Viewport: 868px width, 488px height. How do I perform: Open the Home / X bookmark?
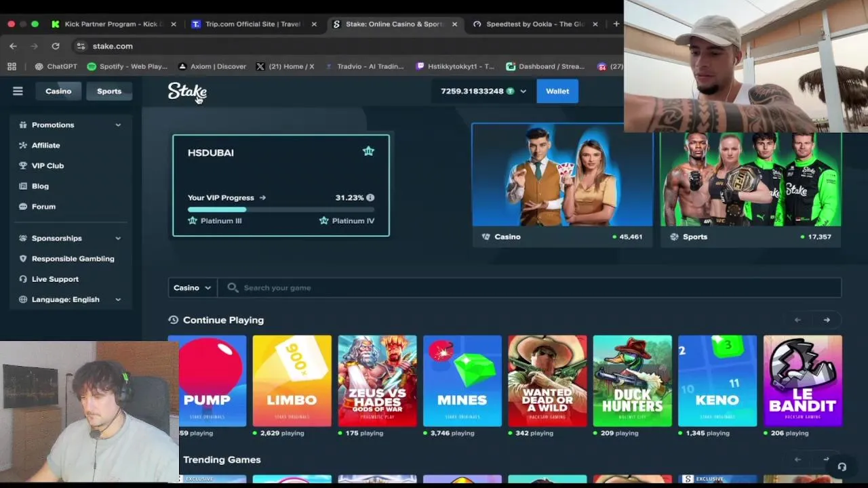285,66
